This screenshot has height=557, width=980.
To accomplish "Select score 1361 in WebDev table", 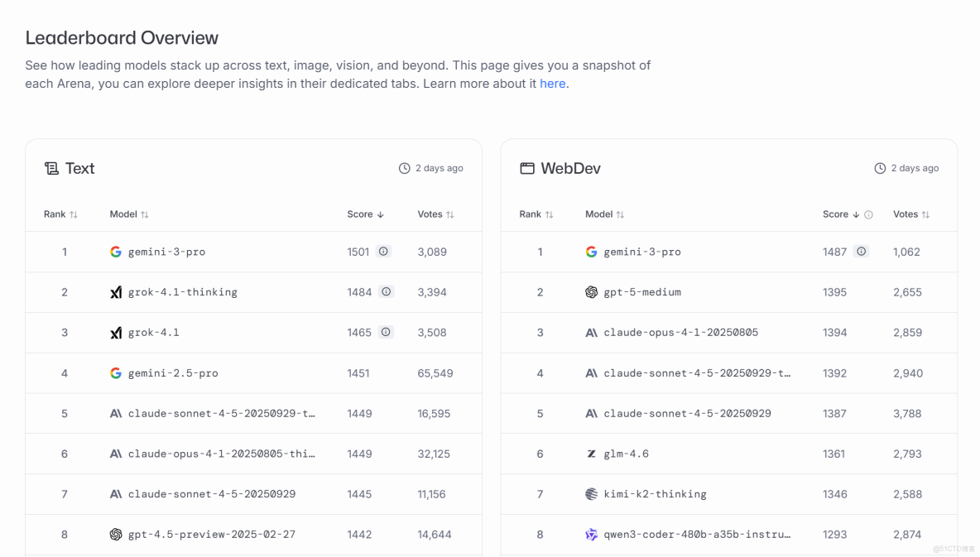I will [x=833, y=454].
